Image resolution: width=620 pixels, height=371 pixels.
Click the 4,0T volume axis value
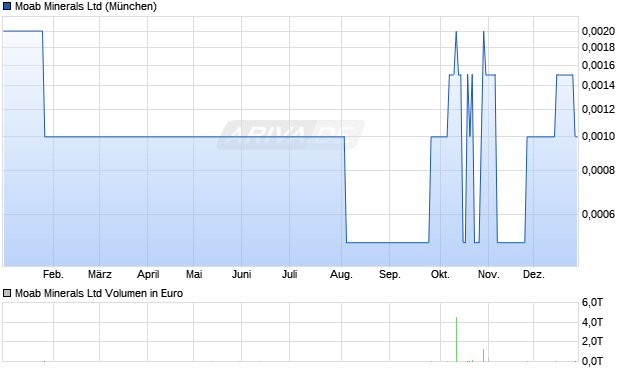tap(592, 322)
